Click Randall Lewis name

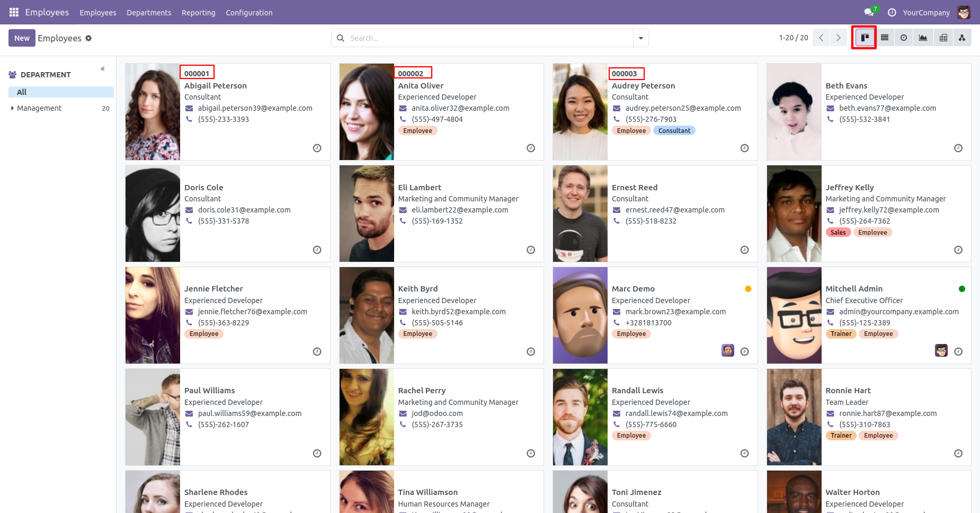coord(637,391)
